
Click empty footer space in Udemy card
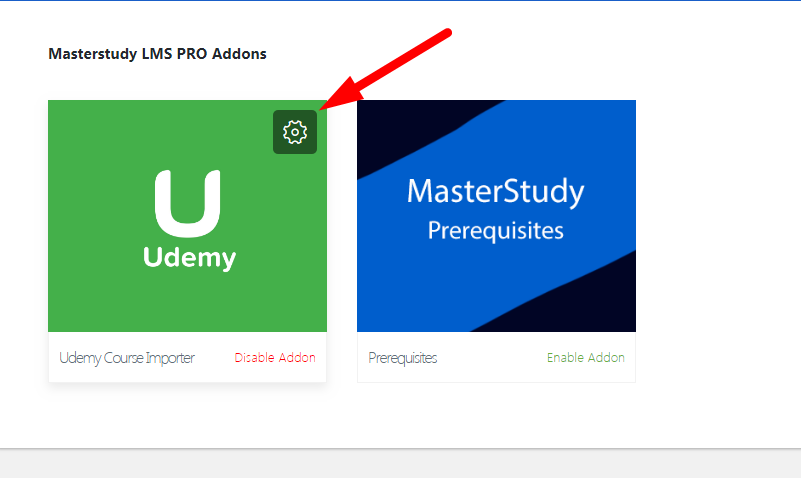[x=215, y=357]
